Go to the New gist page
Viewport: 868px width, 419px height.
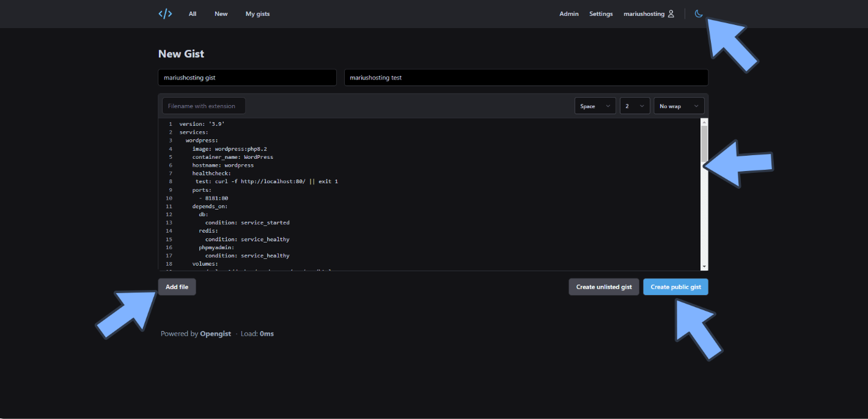(x=221, y=13)
